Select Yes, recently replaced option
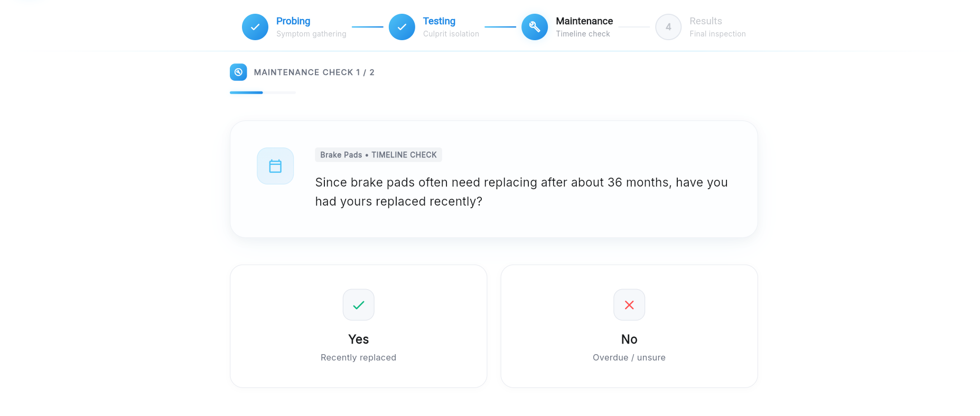 click(x=359, y=326)
